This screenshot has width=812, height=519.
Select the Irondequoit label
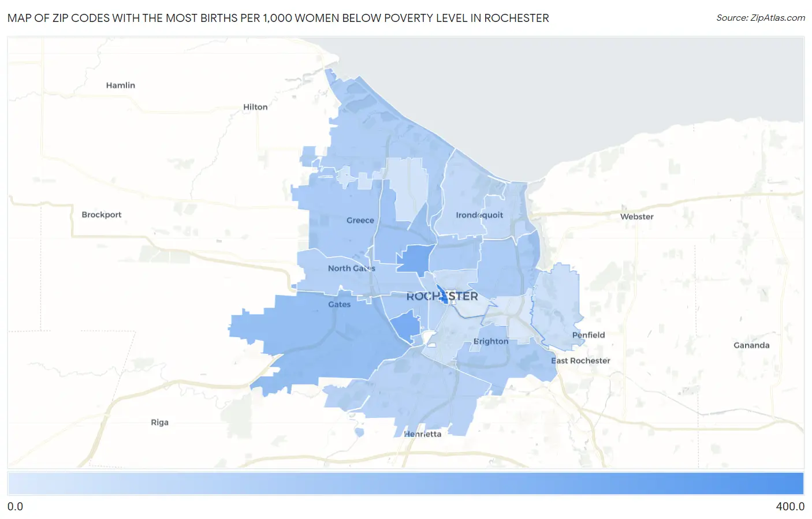479,215
